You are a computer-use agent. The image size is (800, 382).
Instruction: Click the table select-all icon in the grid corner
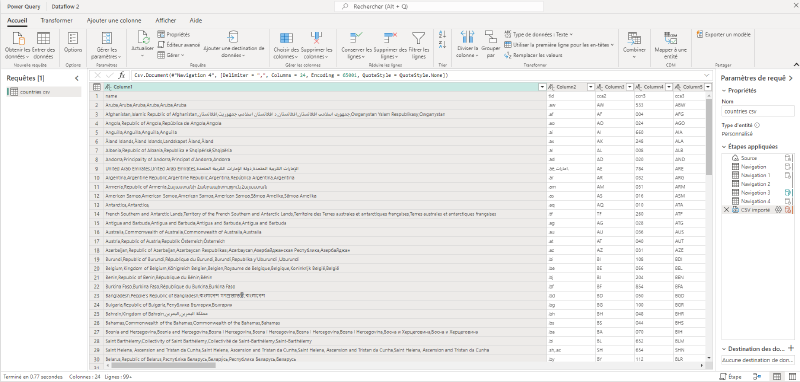96,87
